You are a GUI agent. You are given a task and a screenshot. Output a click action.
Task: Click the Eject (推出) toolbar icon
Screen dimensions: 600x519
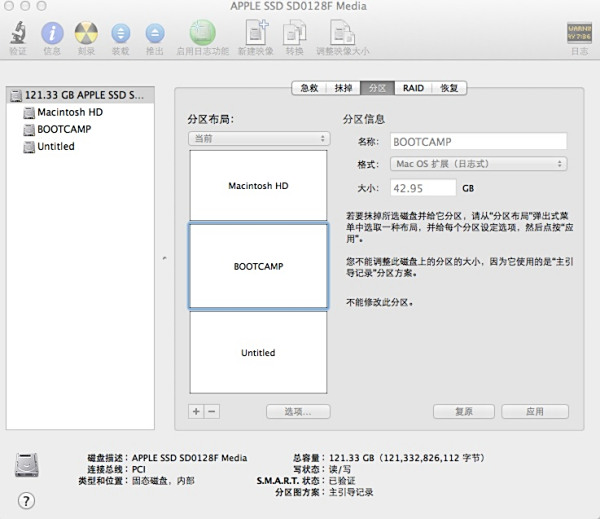(155, 33)
